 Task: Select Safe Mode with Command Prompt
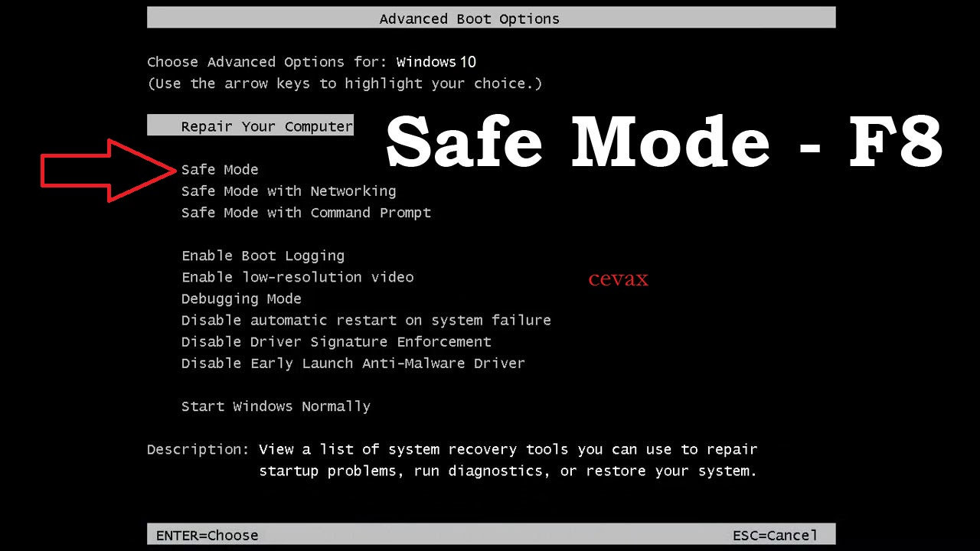tap(306, 213)
